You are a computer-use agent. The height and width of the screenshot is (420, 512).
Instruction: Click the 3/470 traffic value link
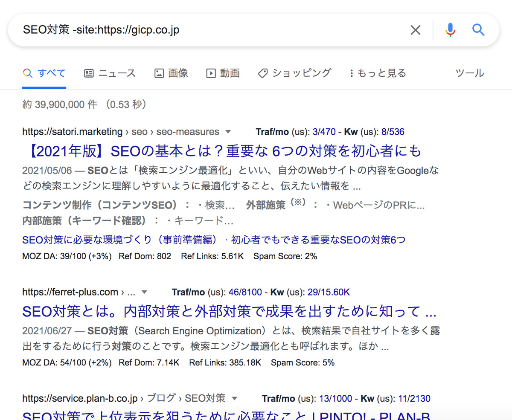tap(324, 132)
